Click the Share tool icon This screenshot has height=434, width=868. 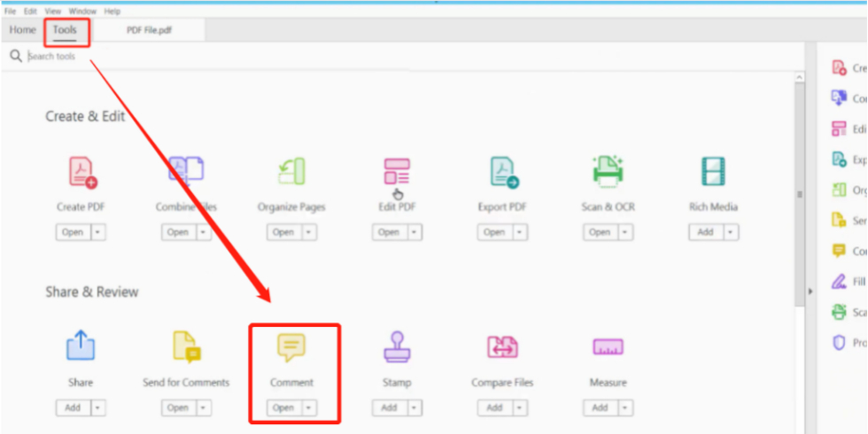81,346
